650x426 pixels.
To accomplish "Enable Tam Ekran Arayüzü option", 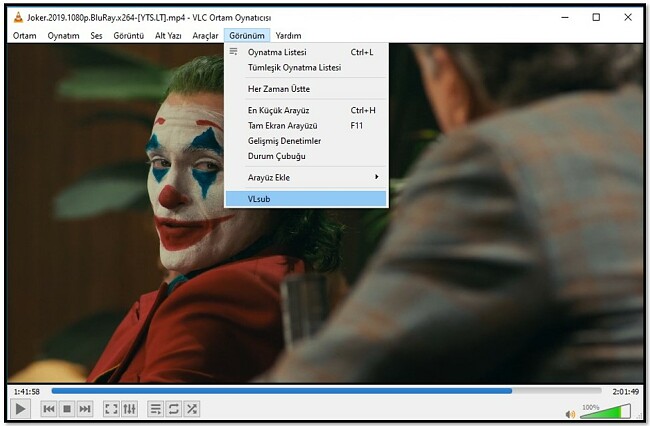I will (306, 126).
